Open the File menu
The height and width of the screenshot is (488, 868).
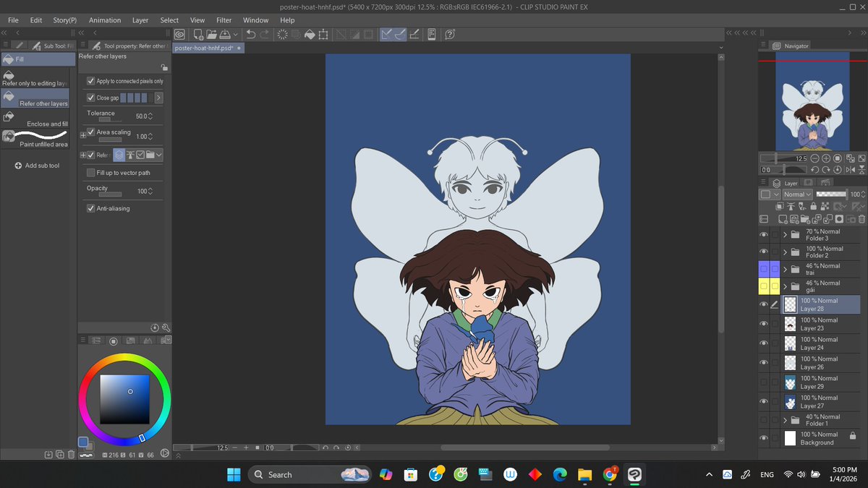pyautogui.click(x=13, y=20)
